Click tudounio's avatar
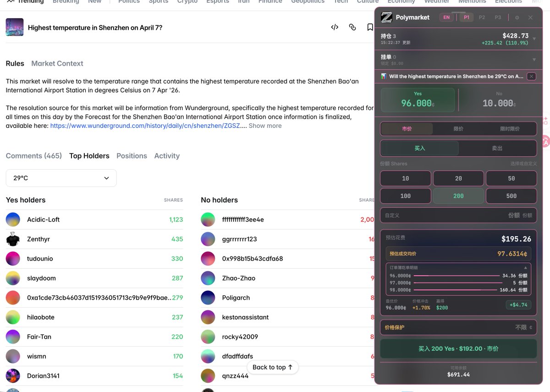 tap(13, 259)
